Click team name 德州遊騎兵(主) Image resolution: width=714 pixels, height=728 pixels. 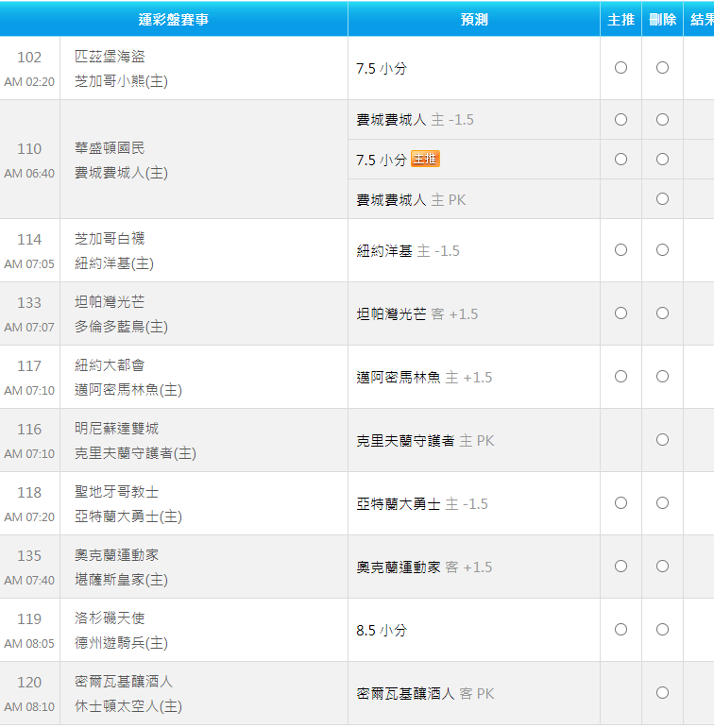coord(121,643)
